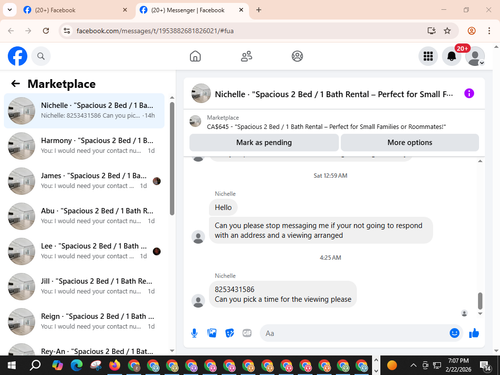
Task: Reload the page
Action: click(46, 31)
